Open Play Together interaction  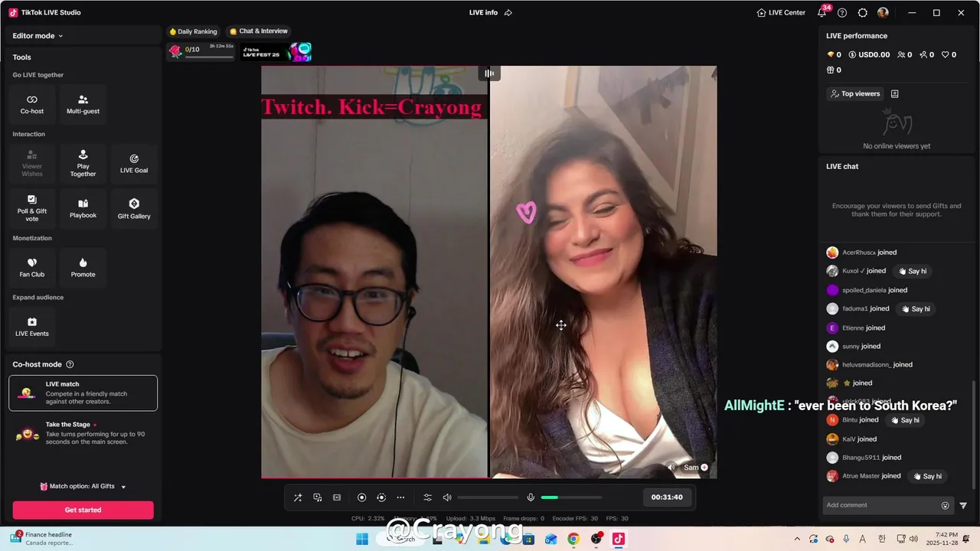(x=83, y=164)
